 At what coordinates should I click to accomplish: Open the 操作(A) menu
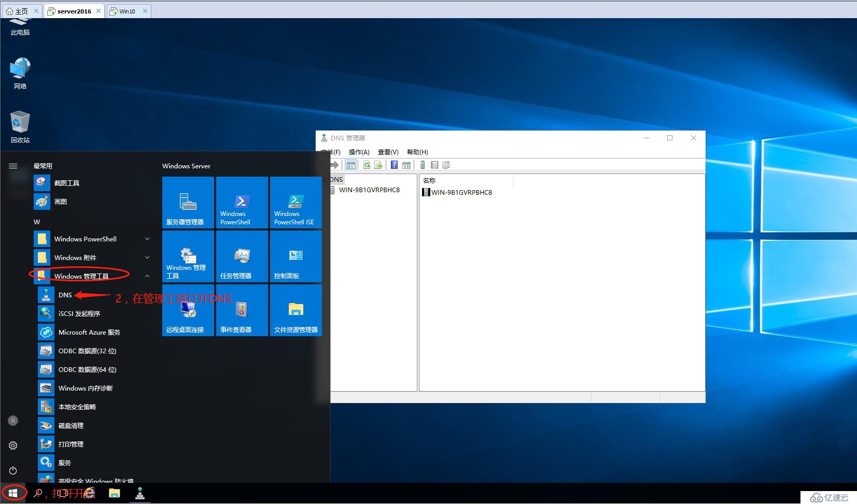pos(359,152)
